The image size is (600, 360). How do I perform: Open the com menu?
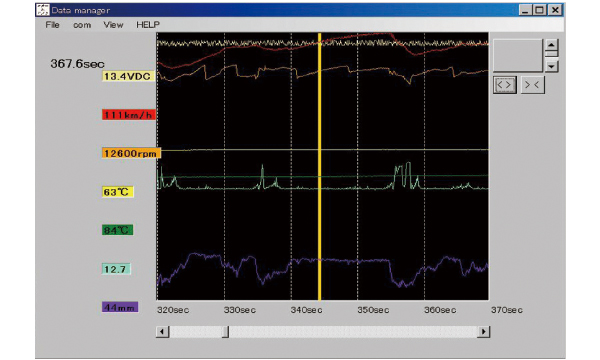pyautogui.click(x=82, y=25)
